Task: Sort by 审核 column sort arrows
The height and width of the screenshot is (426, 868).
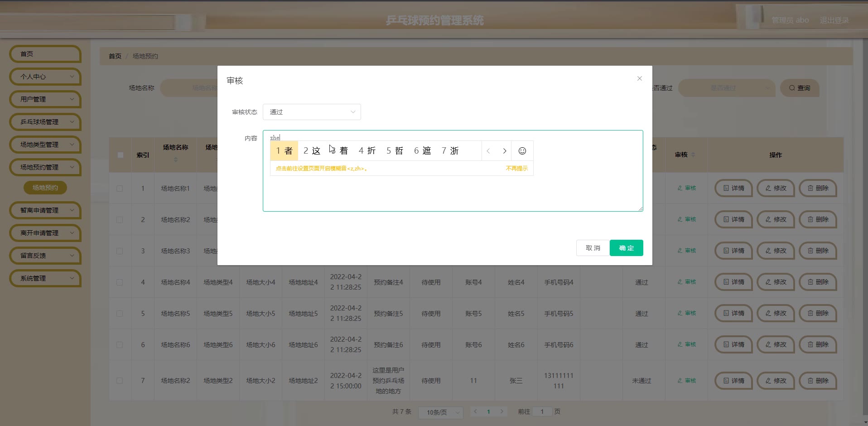Action: click(x=693, y=155)
